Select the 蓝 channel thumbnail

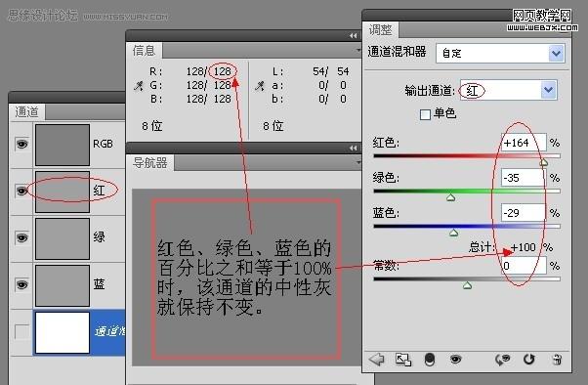coord(63,285)
